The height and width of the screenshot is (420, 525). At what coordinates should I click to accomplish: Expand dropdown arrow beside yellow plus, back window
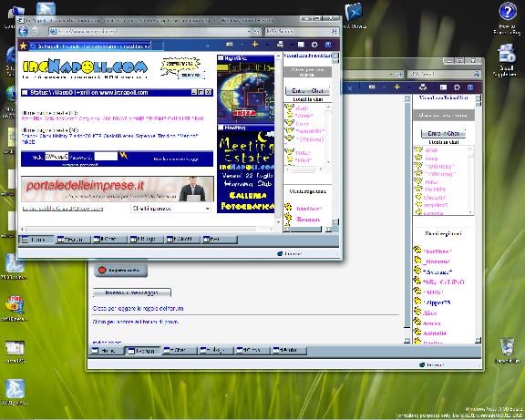[409, 87]
